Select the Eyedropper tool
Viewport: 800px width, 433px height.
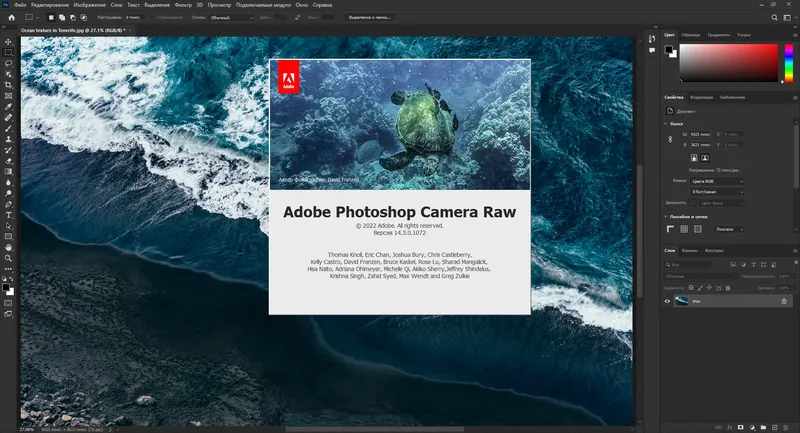[8, 106]
